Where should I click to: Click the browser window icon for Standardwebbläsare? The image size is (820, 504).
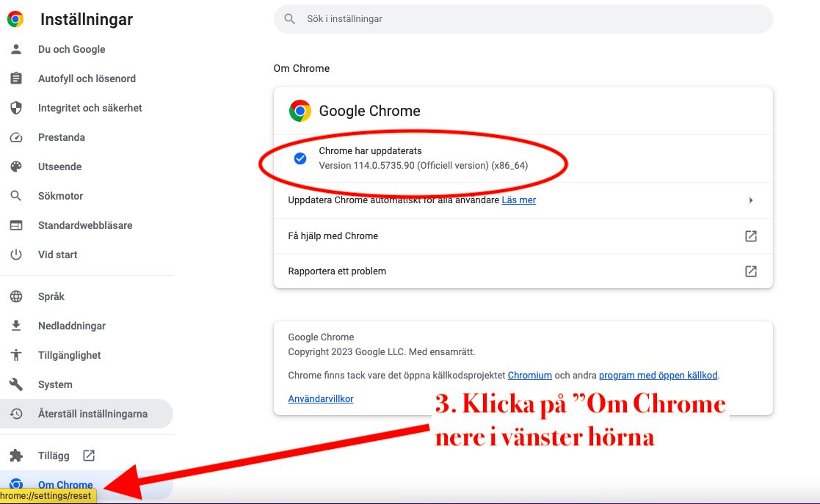(16, 225)
